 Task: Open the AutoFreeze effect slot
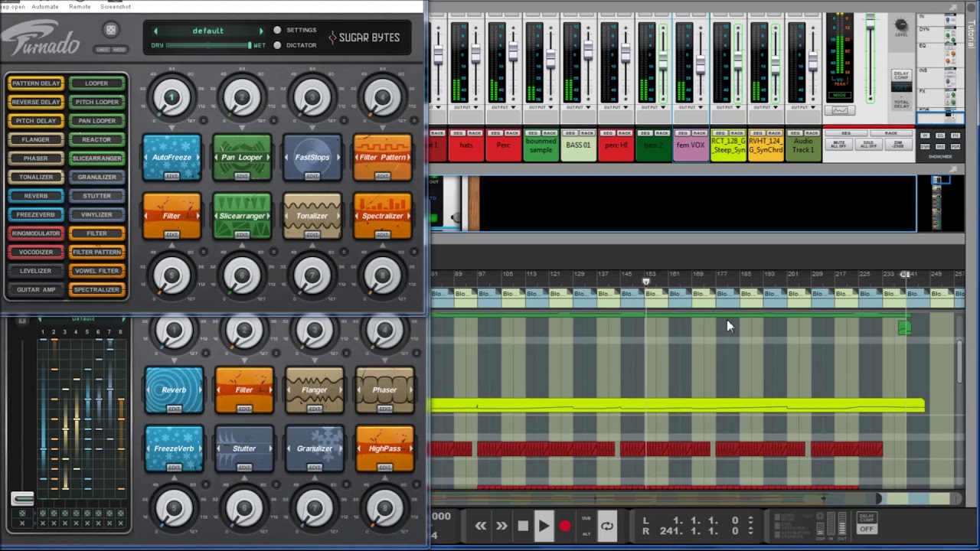pyautogui.click(x=171, y=157)
